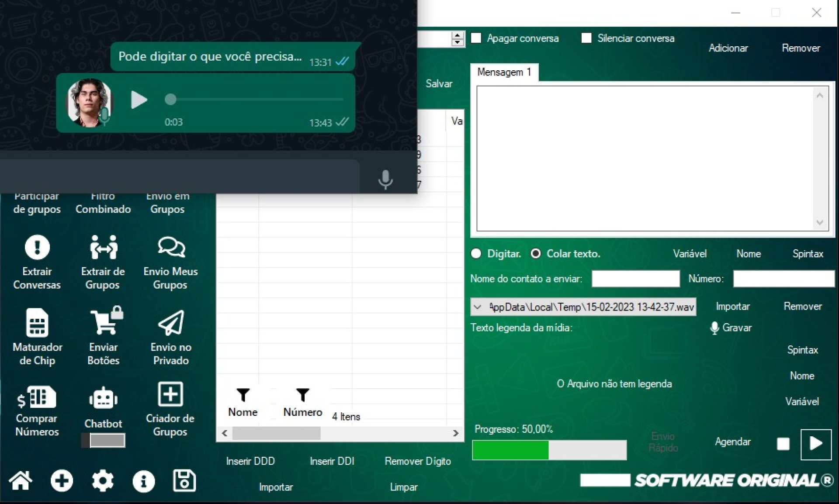Click Inserir DDD below the list
Image resolution: width=839 pixels, height=504 pixels.
coord(250,461)
